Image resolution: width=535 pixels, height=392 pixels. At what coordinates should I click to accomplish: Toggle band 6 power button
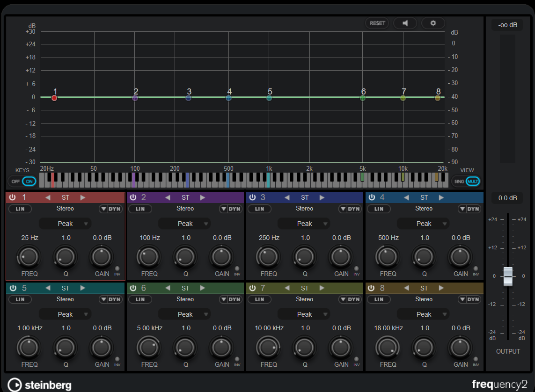click(133, 288)
